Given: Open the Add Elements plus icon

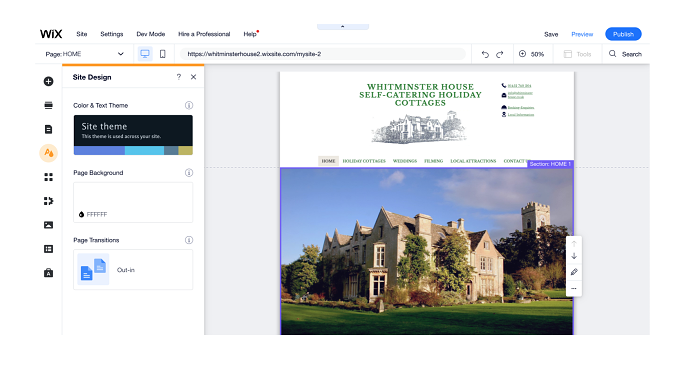Looking at the screenshot, I should coord(49,81).
